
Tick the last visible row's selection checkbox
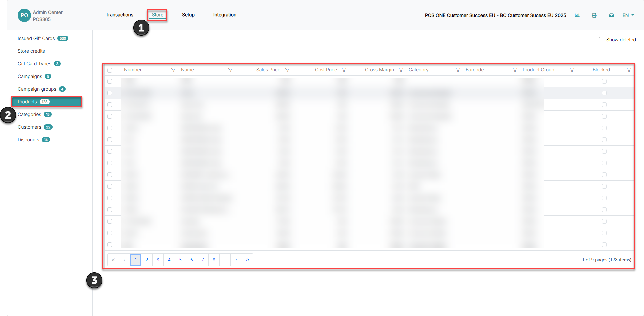[110, 245]
